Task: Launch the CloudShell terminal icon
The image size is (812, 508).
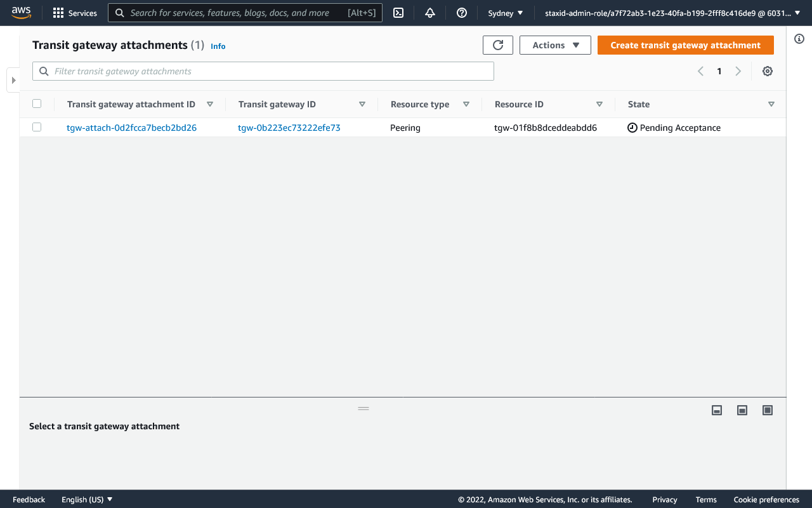Action: 398,13
